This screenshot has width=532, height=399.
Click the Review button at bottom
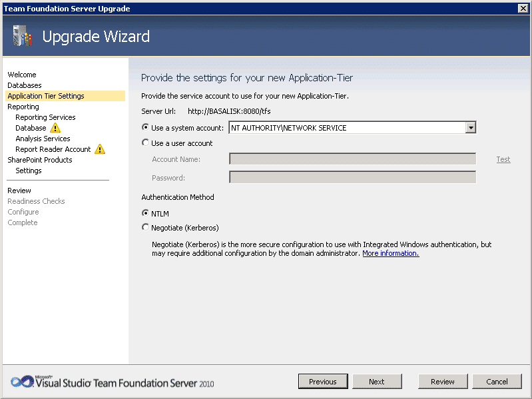(x=443, y=382)
